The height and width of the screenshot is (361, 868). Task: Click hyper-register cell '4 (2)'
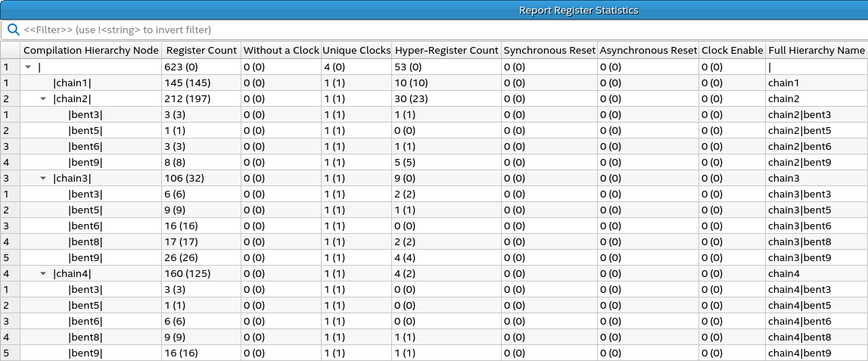click(x=406, y=273)
